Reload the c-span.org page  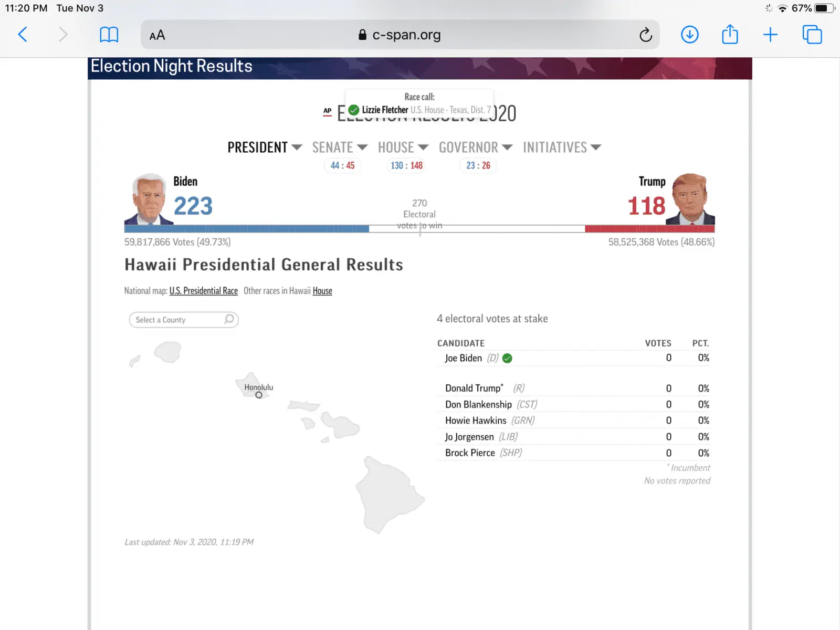[x=645, y=35]
